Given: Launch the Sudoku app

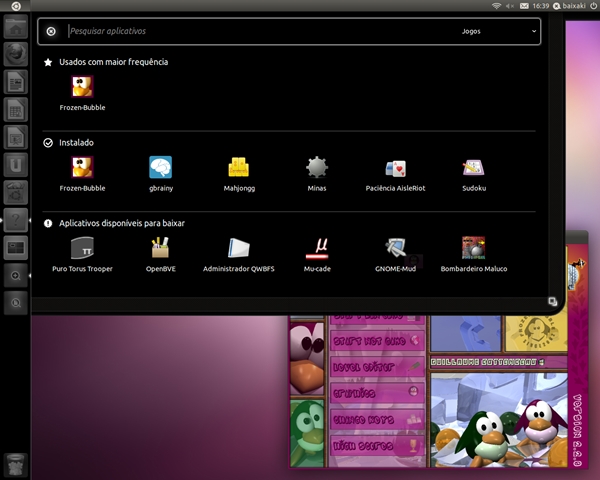Looking at the screenshot, I should [474, 168].
